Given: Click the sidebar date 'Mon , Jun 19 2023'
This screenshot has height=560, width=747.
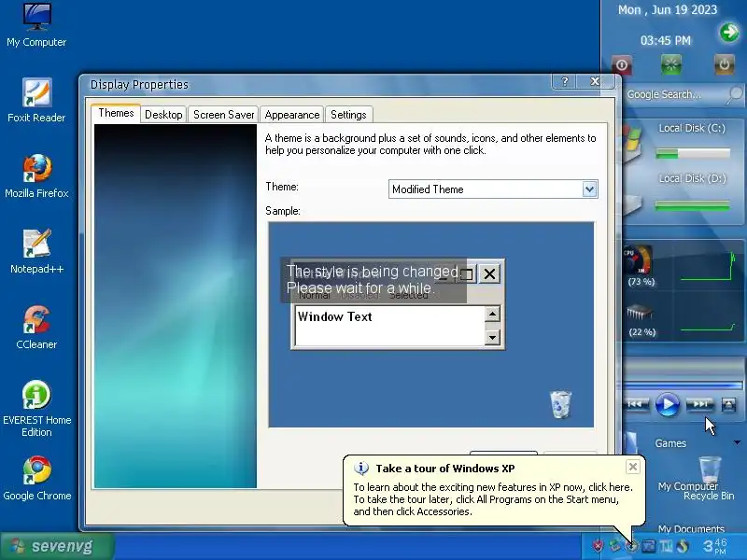Looking at the screenshot, I should 668,10.
